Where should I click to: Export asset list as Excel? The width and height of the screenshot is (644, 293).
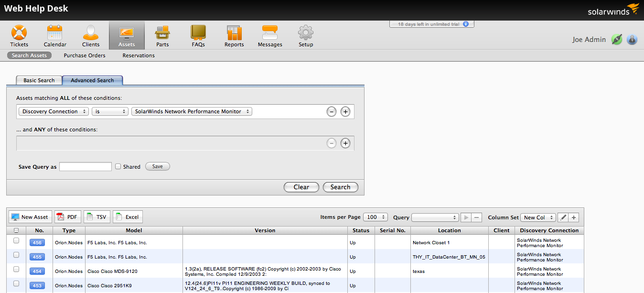(x=128, y=217)
